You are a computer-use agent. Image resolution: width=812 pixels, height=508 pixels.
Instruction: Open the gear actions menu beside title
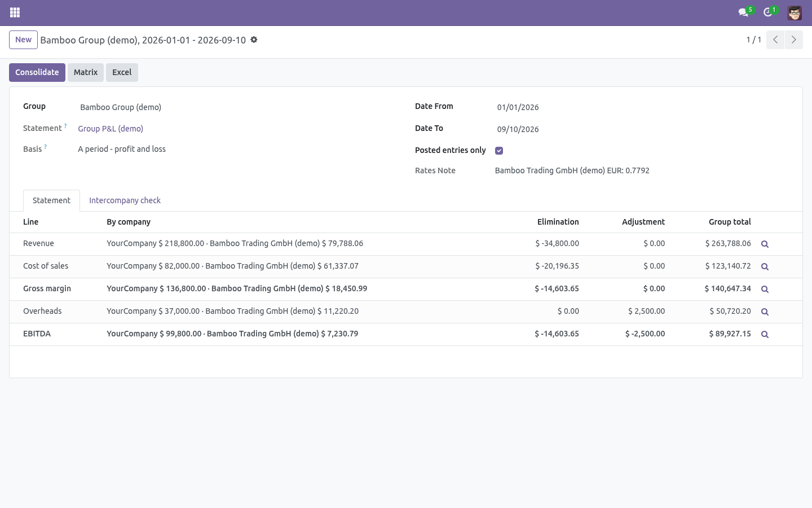click(254, 40)
